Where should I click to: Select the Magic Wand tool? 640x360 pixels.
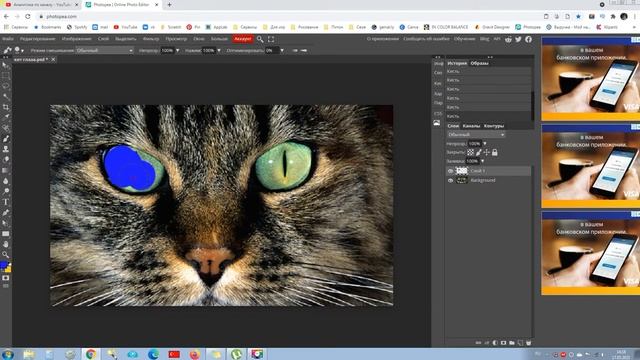(x=5, y=97)
